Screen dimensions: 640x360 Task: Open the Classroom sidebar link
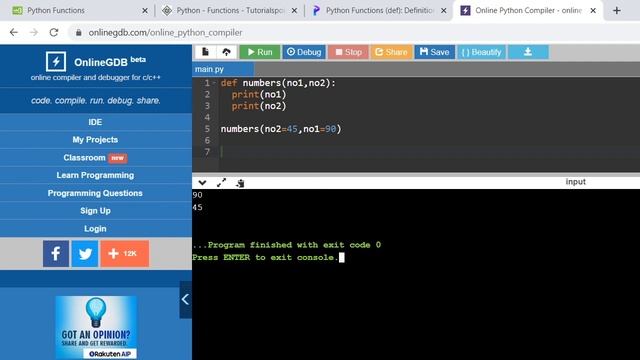pos(95,158)
